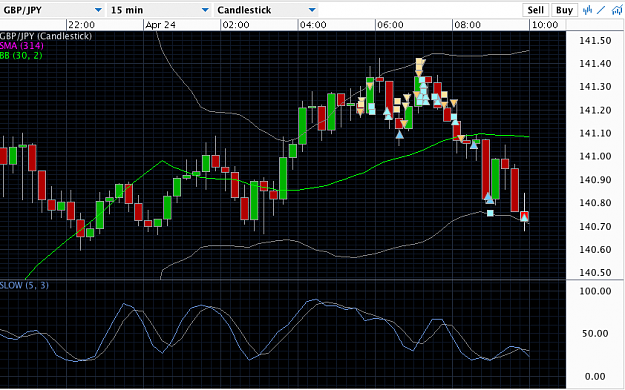Click the red triangle marker on the last candle
The image size is (625, 390).
coord(525,217)
